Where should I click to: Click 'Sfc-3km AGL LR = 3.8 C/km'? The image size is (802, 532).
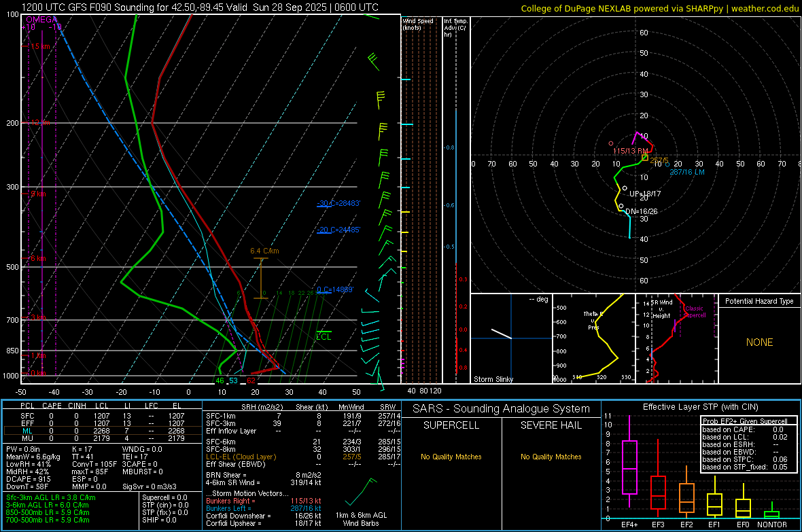coord(51,497)
